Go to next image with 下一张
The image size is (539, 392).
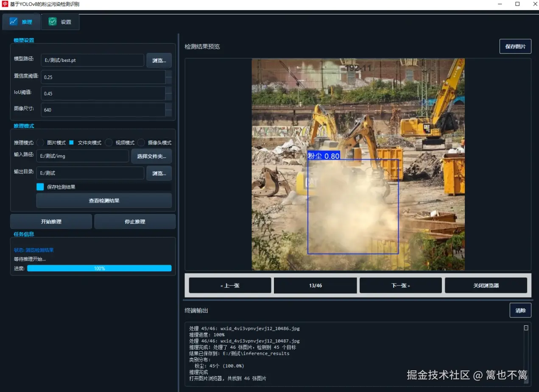tap(400, 286)
